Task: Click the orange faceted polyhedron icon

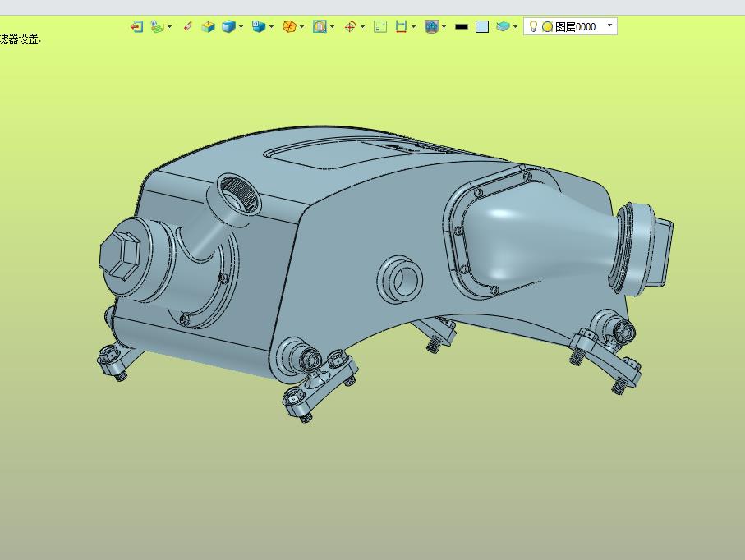Action: point(289,26)
